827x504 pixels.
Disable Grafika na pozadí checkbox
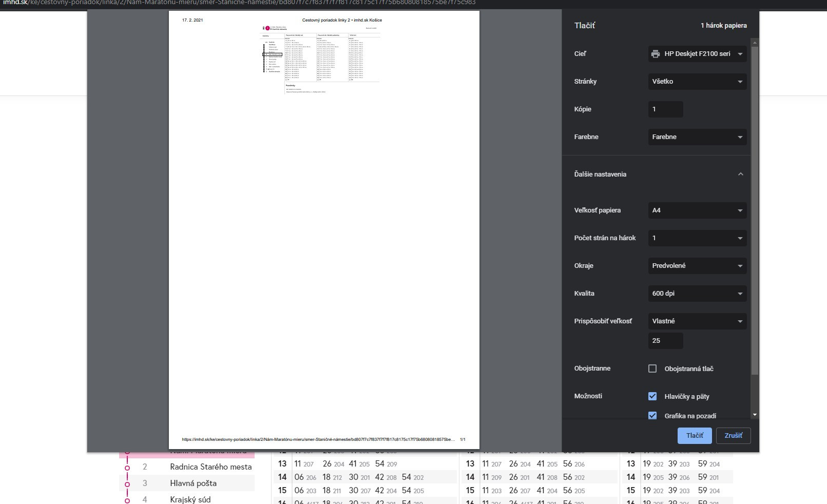[652, 415]
